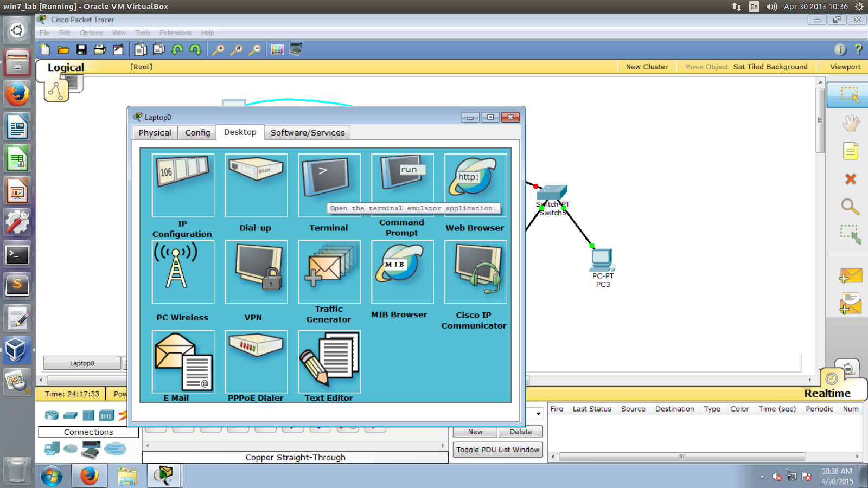Select the End Devices category
Screen dimensions: 868x488
click(52, 449)
